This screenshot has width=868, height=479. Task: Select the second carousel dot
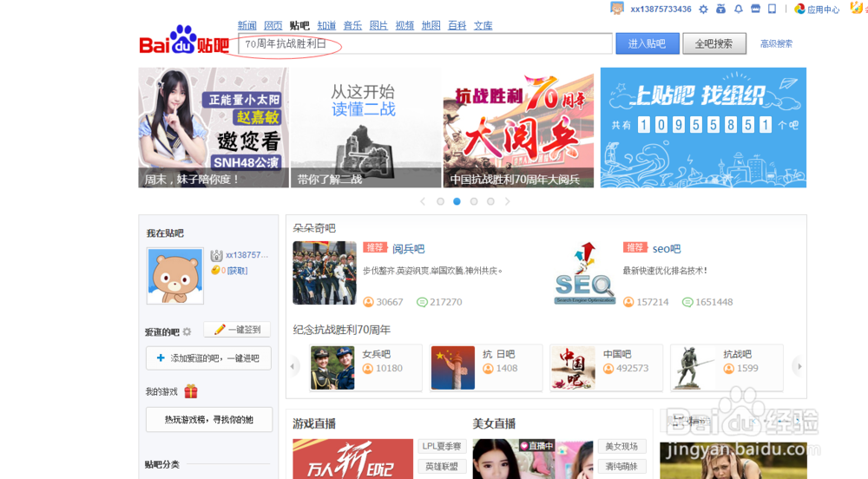457,202
